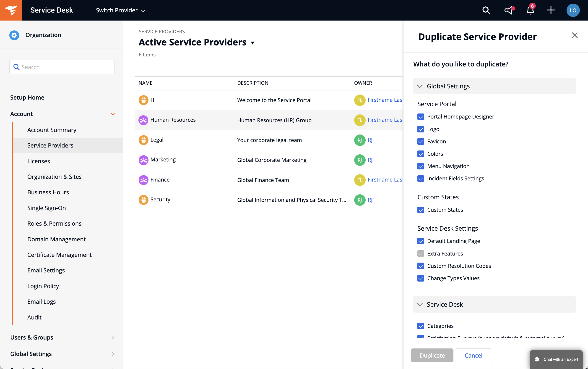Click the Duplicate button
Screen dimensions: 588x369
point(432,355)
